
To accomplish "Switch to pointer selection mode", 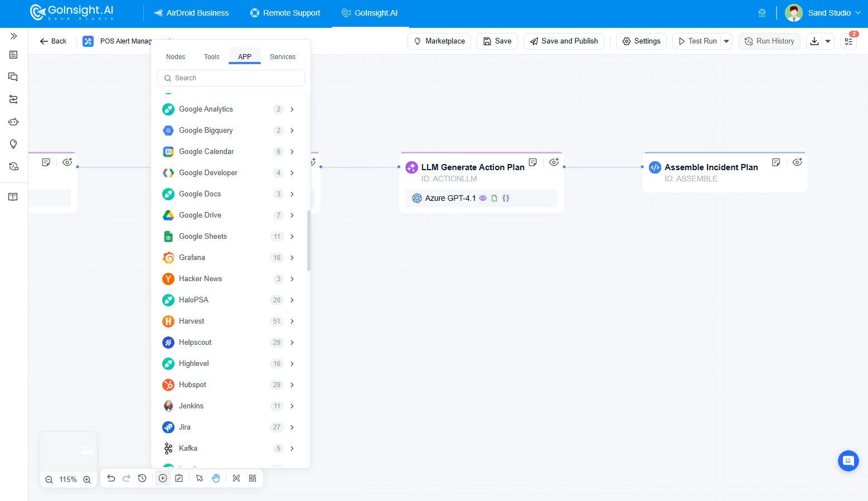I will pyautogui.click(x=200, y=478).
